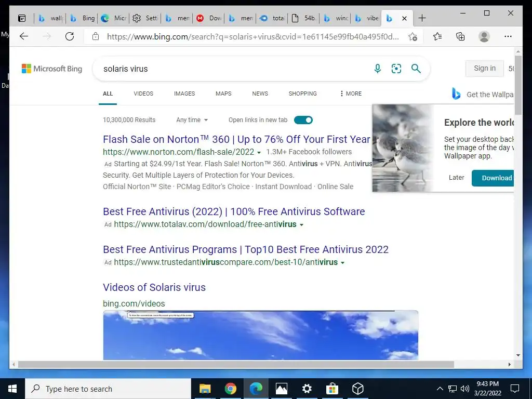
Task: Dismiss wallpaper popup with Later
Action: pyautogui.click(x=456, y=178)
